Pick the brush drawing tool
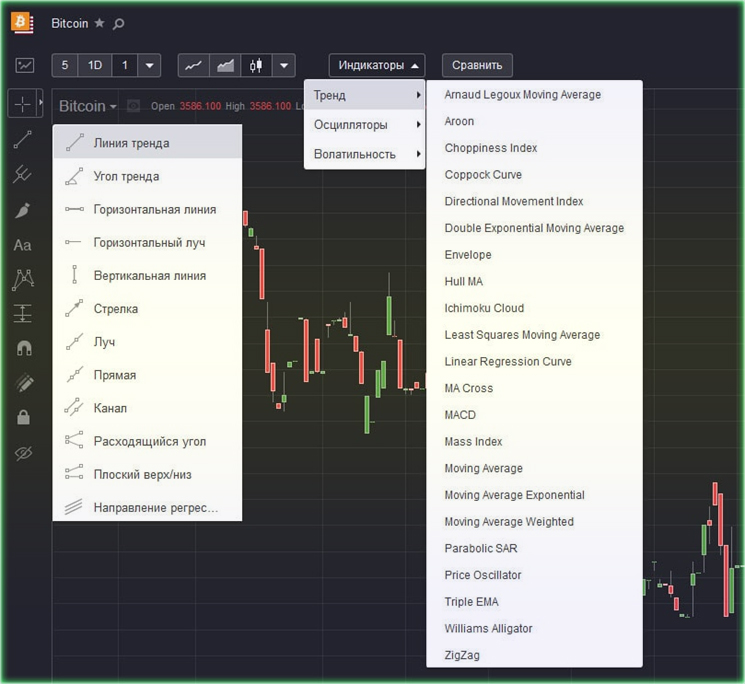 tap(22, 210)
